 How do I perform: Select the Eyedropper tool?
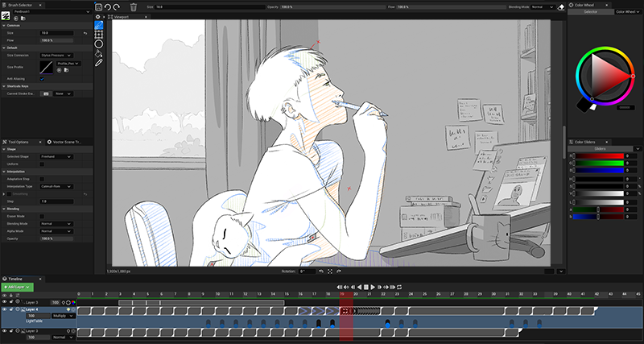tap(99, 62)
